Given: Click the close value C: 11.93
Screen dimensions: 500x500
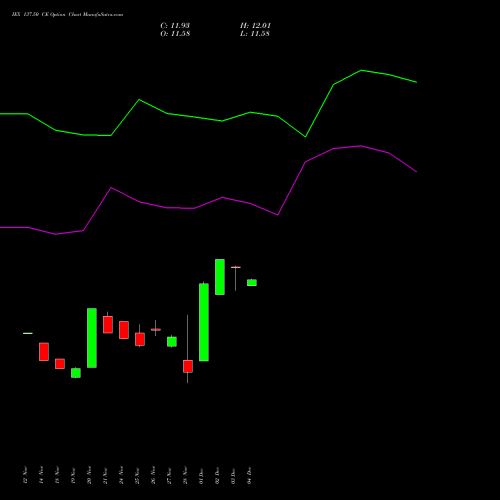Looking at the screenshot, I should click(175, 26).
